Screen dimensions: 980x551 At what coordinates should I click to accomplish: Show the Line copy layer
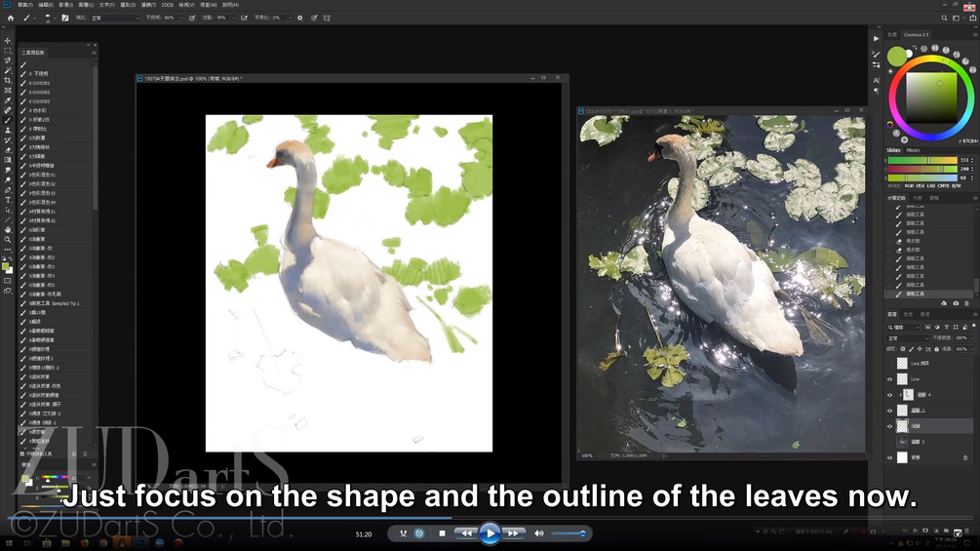[890, 364]
